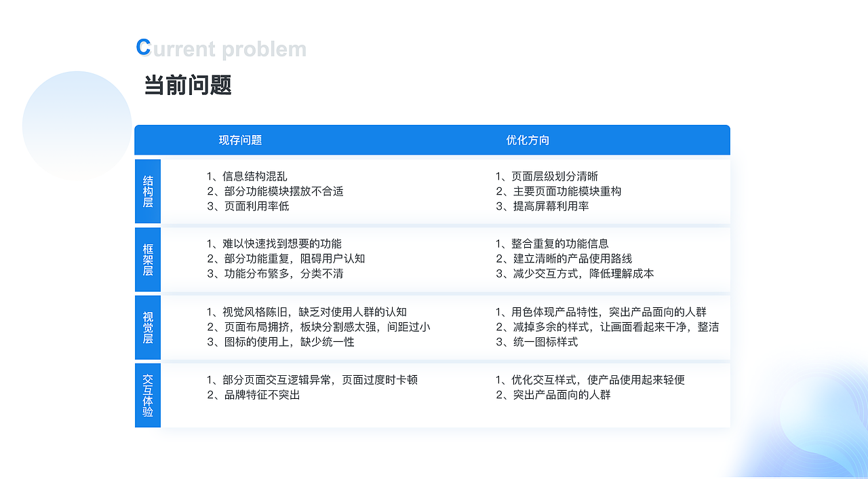Select text '1、页面层级划分清晰'
The image size is (868, 479).
(x=547, y=176)
